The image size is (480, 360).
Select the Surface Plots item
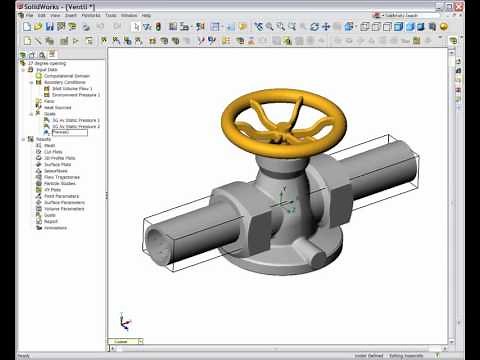pos(57,165)
